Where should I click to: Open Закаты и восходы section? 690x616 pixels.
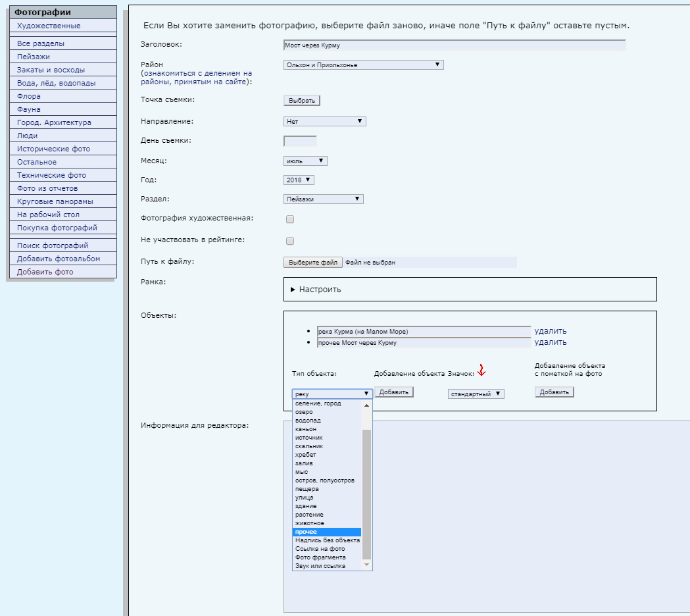[x=63, y=70]
